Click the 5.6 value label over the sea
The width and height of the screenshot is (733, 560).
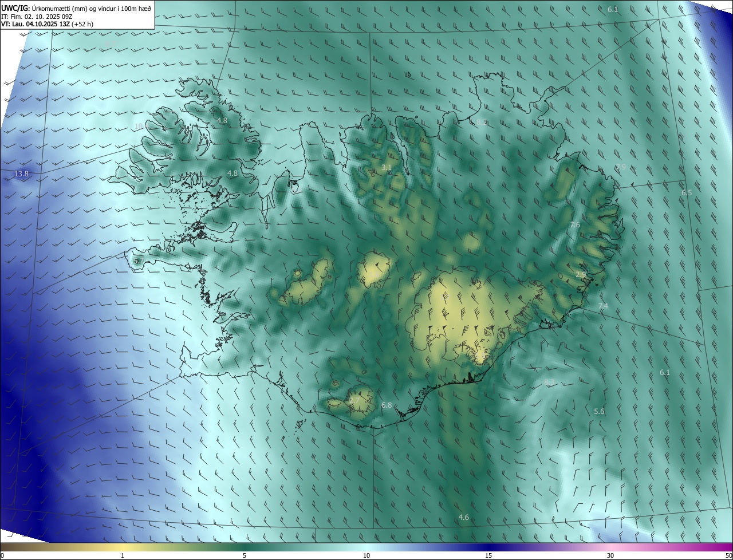coord(599,412)
